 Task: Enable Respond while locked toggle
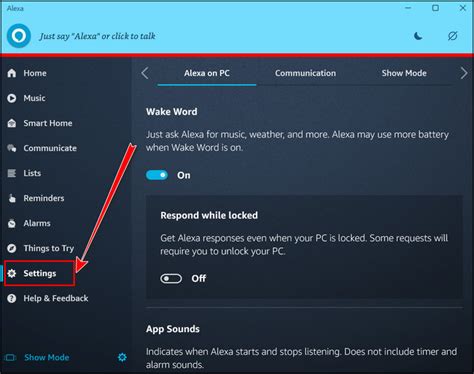tap(171, 278)
